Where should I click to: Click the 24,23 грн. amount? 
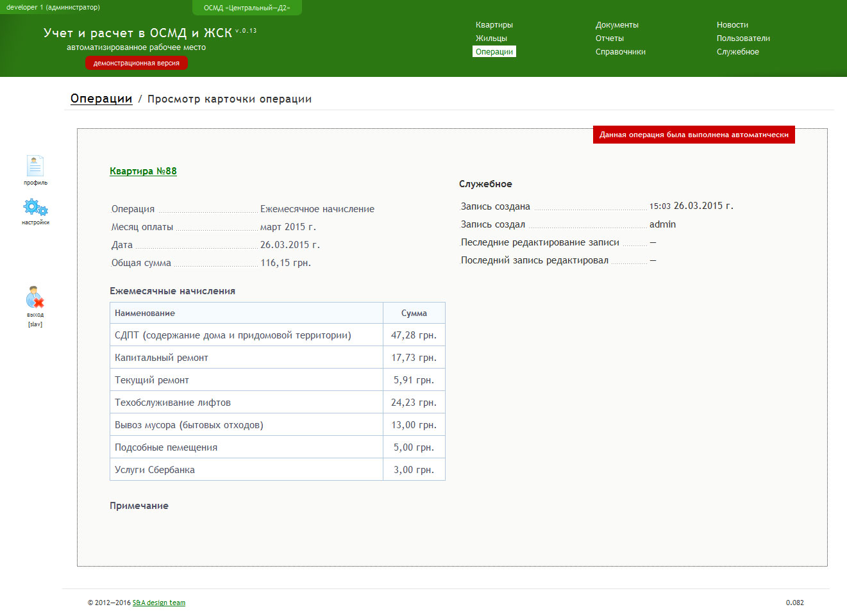click(414, 403)
